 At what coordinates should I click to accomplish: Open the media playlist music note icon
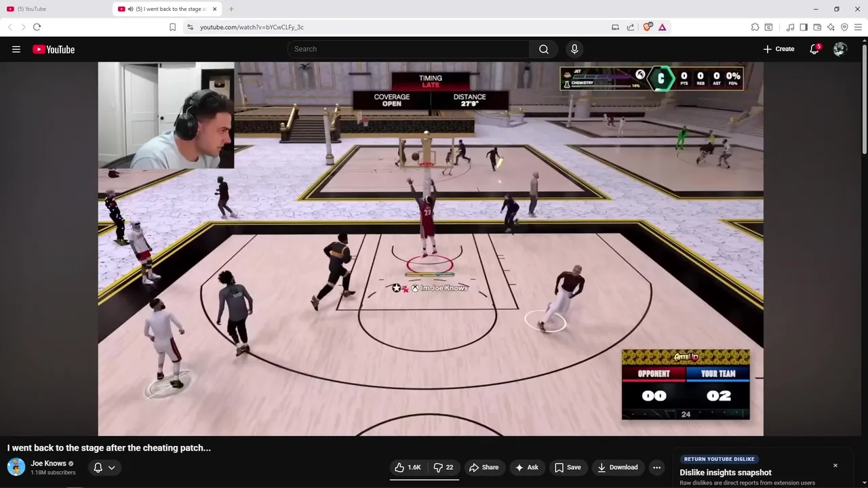click(x=790, y=27)
